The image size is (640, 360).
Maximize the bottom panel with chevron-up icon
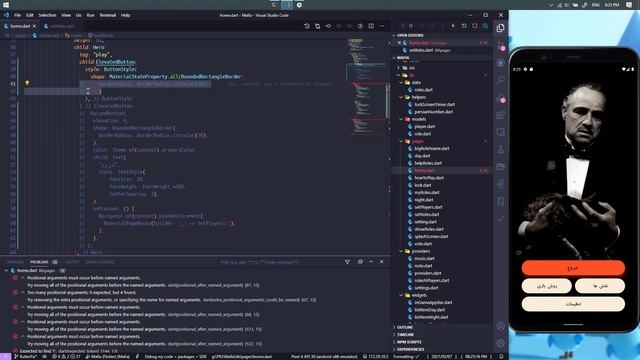click(371, 262)
